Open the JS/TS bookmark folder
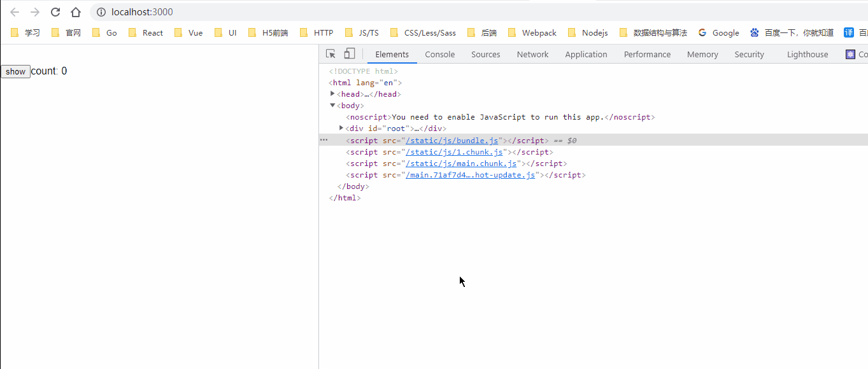Screen dimensions: 868x369 [361, 32]
